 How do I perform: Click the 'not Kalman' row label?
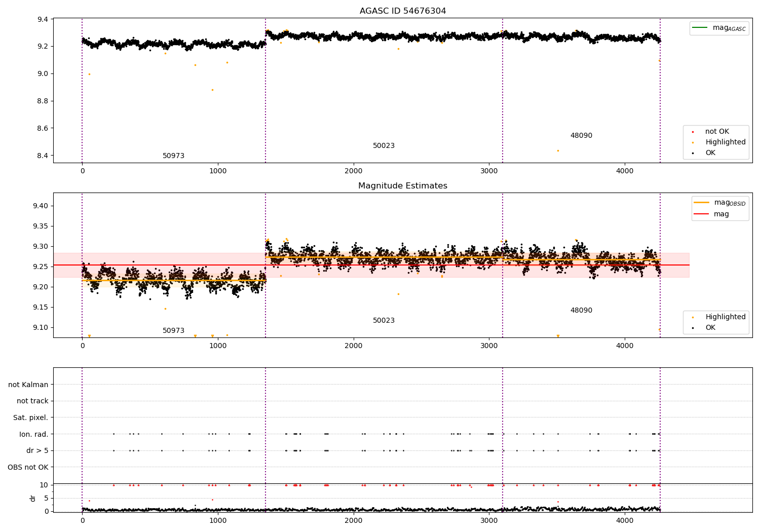pos(28,385)
